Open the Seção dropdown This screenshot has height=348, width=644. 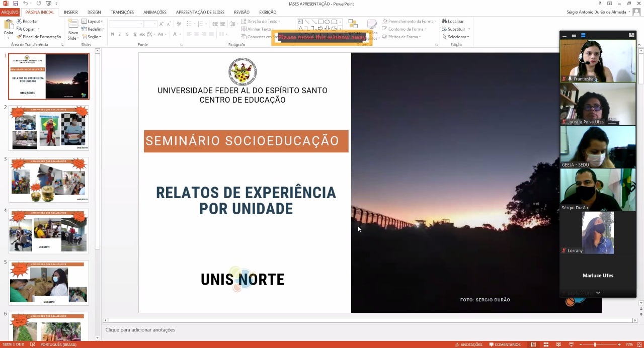point(92,37)
